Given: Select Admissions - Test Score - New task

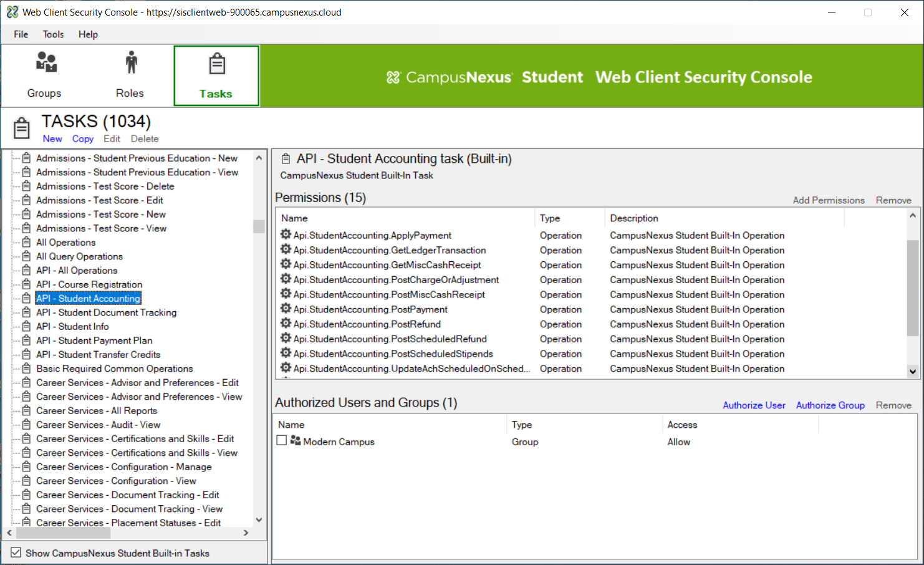Looking at the screenshot, I should [100, 214].
